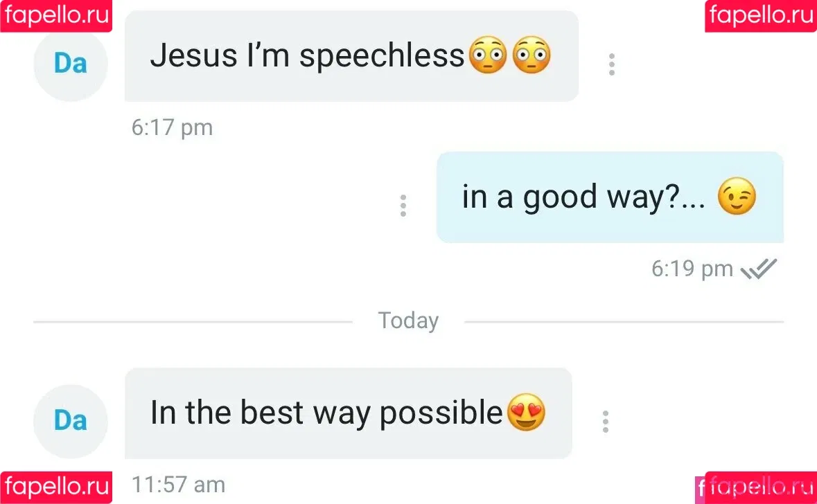
Task: Select the "Jesus I'm speechless" message text
Action: coord(306,56)
